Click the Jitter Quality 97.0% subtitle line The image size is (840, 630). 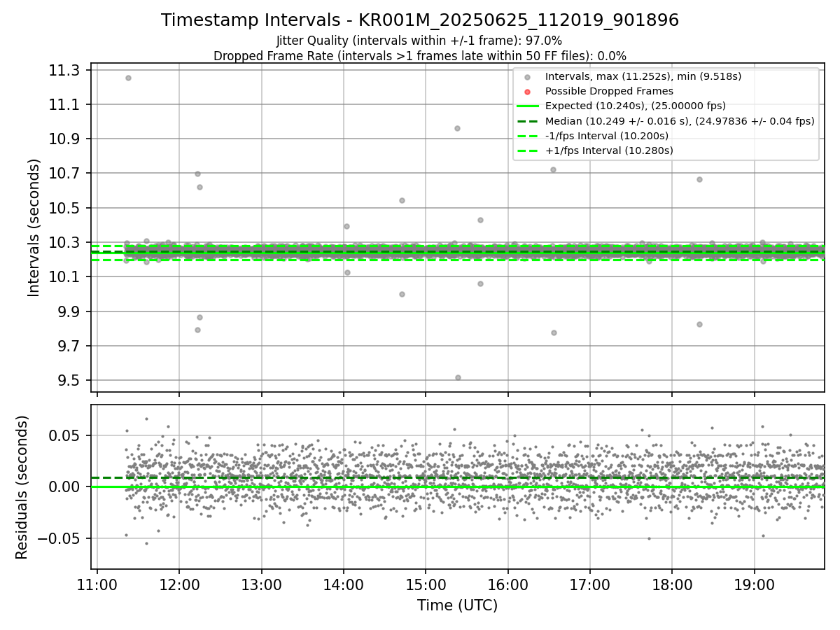pyautogui.click(x=419, y=41)
